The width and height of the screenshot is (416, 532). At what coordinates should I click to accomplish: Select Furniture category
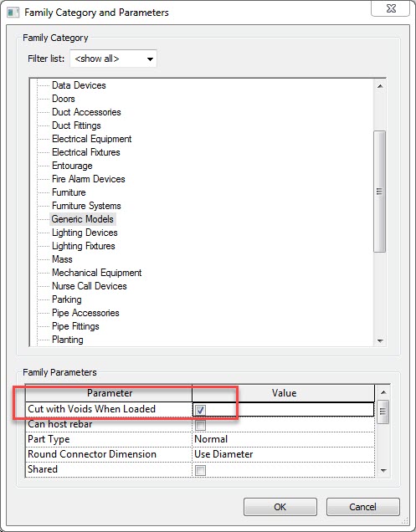tap(69, 192)
